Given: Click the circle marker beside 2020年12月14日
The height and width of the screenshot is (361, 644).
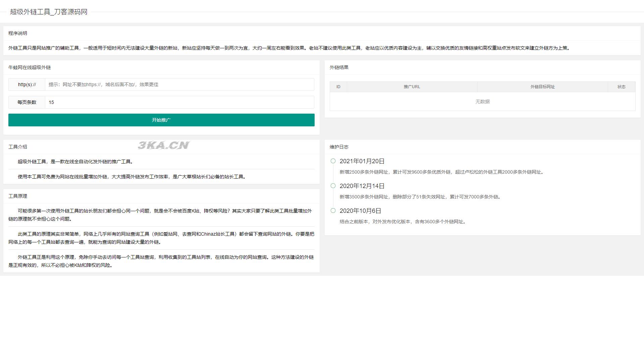Looking at the screenshot, I should 333,186.
